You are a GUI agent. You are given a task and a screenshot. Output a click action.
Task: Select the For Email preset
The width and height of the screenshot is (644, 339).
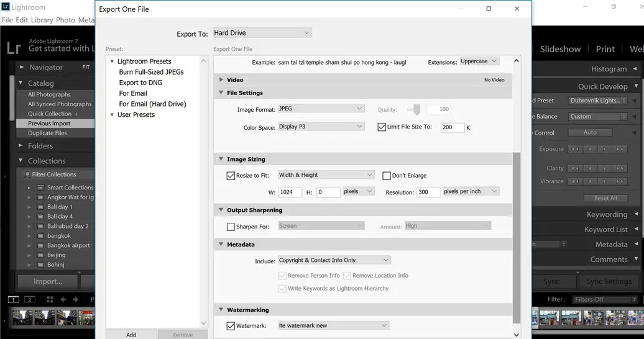(133, 94)
